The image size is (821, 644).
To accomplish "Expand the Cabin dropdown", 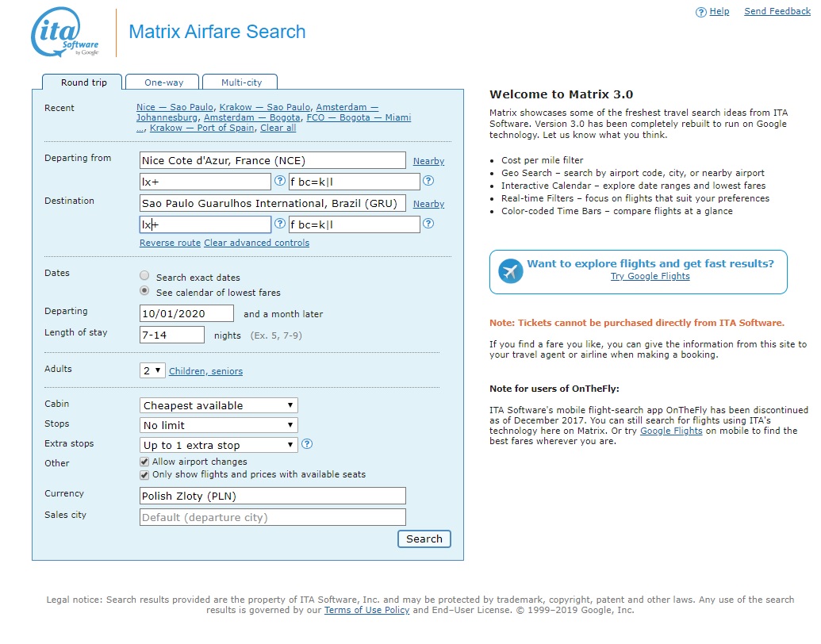I will [x=218, y=405].
